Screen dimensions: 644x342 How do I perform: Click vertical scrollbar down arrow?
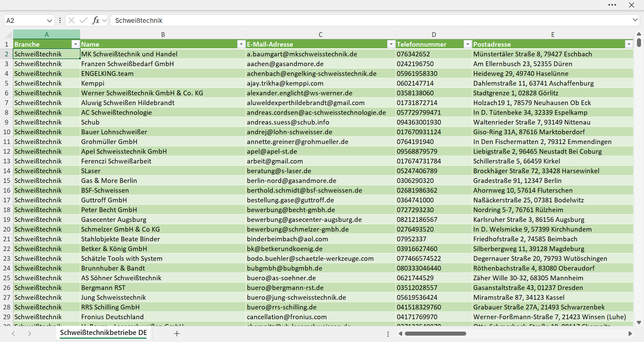639,323
